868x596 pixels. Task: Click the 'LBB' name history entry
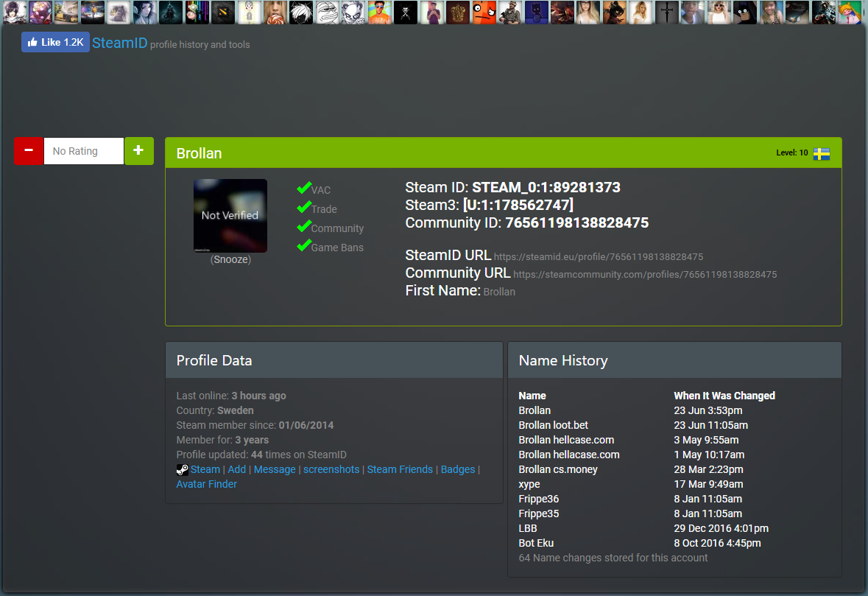coord(528,528)
